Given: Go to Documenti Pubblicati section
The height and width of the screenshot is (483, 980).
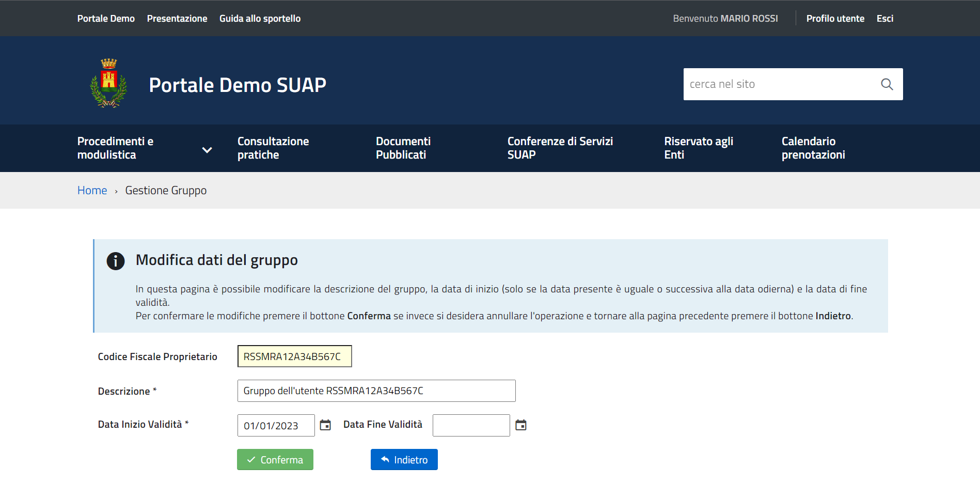Looking at the screenshot, I should (403, 148).
